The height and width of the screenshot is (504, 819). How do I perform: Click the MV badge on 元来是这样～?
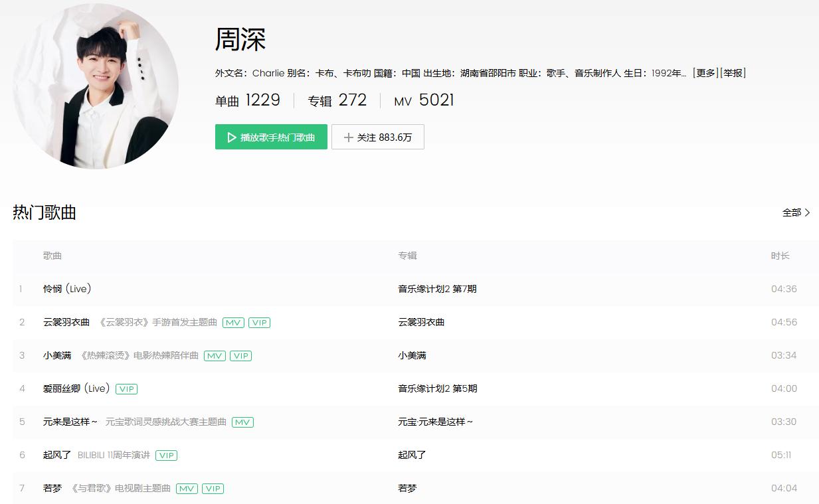click(242, 422)
